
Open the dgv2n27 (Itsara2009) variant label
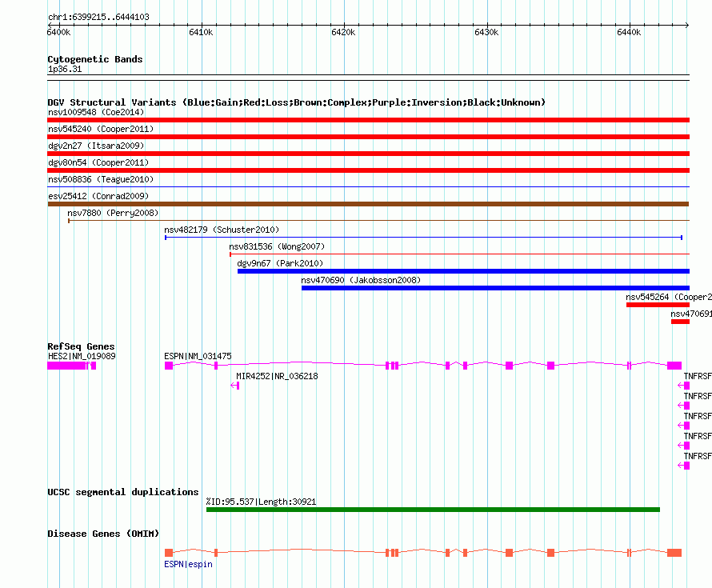(96, 146)
